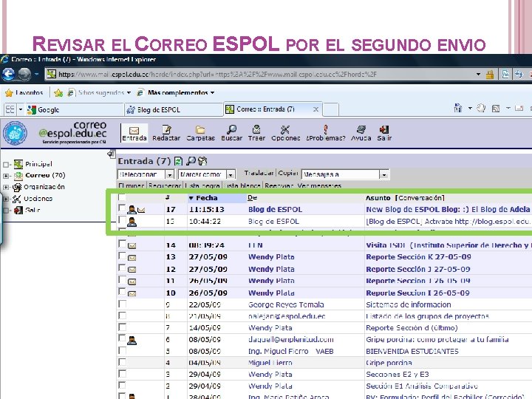Click the Favoritos star icon
The height and width of the screenshot is (399, 532).
pyautogui.click(x=9, y=92)
